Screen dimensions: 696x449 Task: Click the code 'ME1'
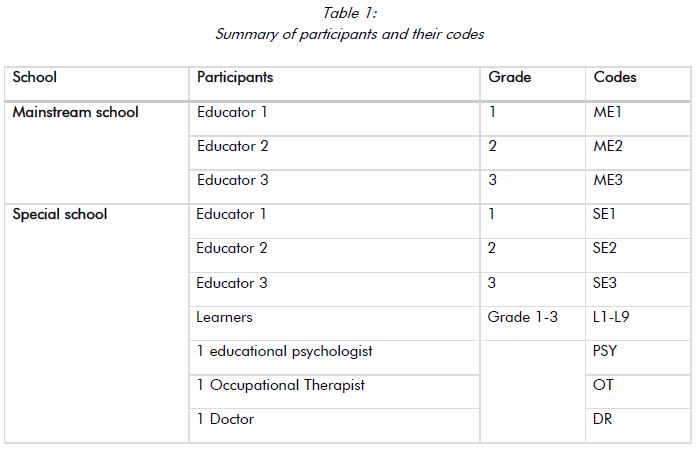pos(608,113)
